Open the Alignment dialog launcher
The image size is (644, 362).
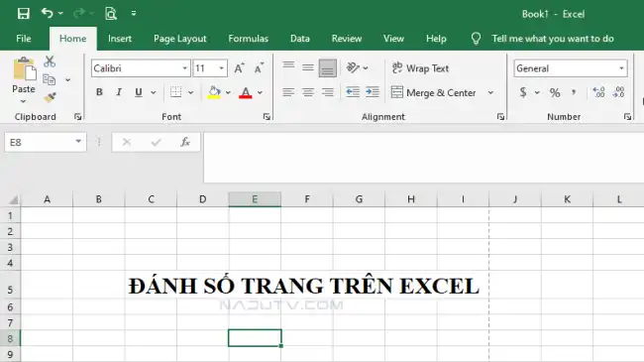(500, 117)
